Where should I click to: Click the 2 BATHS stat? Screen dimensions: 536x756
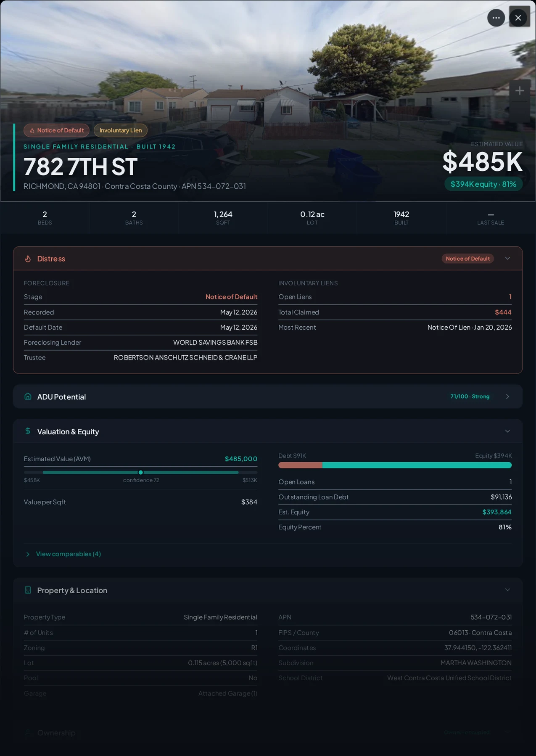pyautogui.click(x=134, y=217)
